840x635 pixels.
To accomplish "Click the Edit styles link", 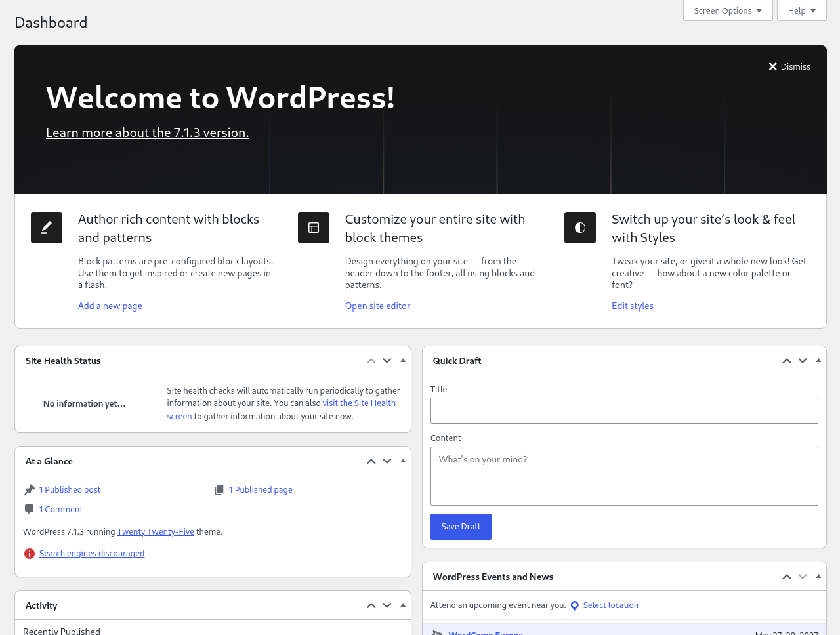I will pos(633,306).
